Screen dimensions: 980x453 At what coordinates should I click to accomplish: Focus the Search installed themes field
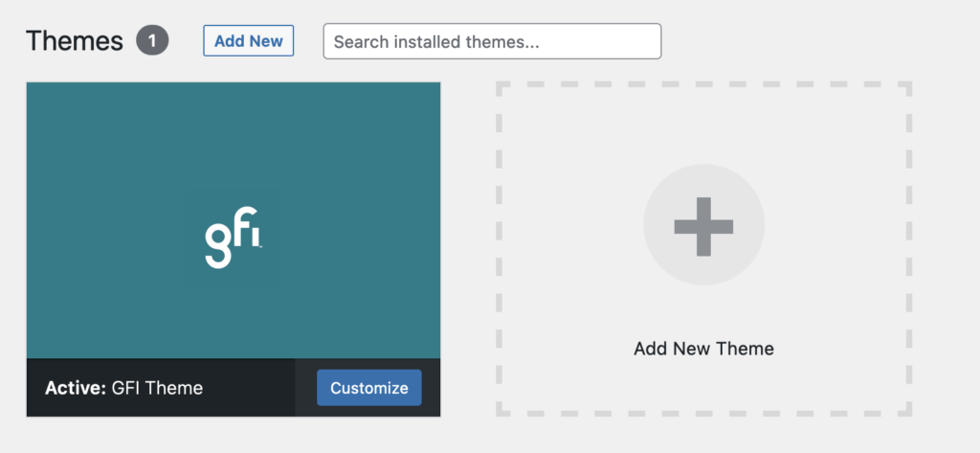(x=492, y=41)
